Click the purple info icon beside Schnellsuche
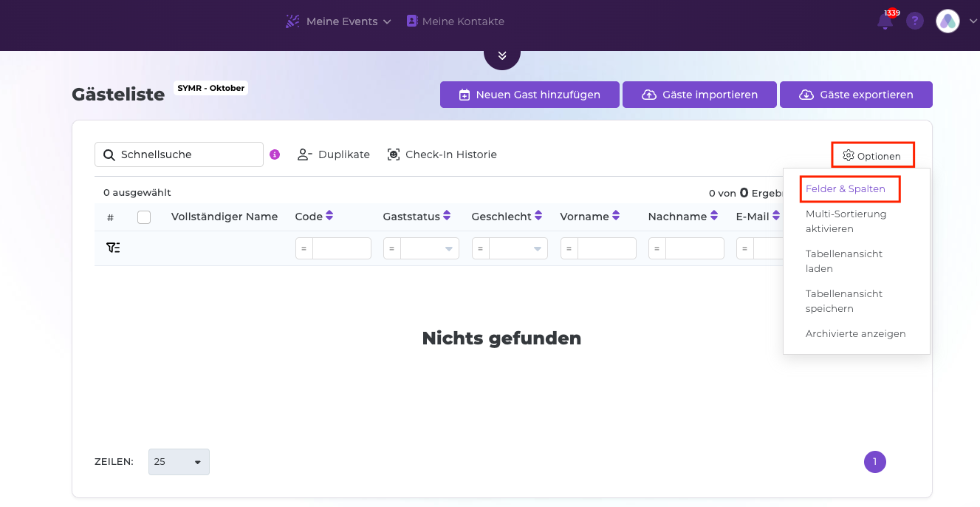The width and height of the screenshot is (980, 507). tap(275, 154)
